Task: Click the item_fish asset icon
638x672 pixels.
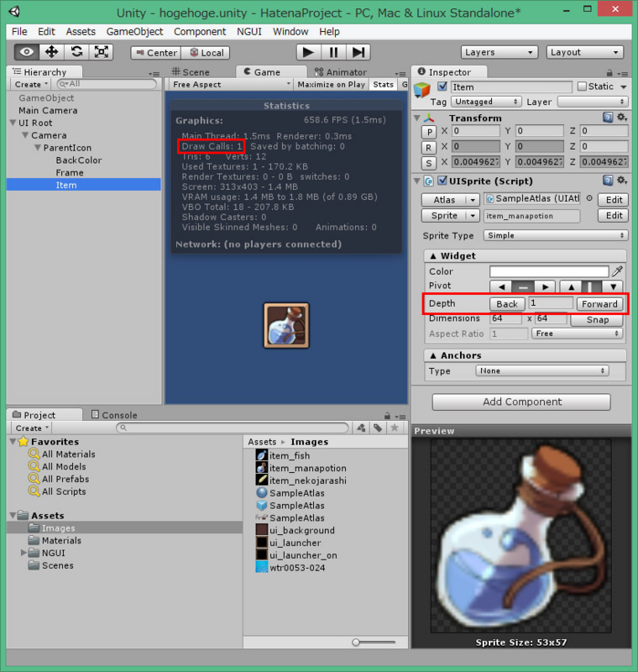Action: tap(262, 455)
